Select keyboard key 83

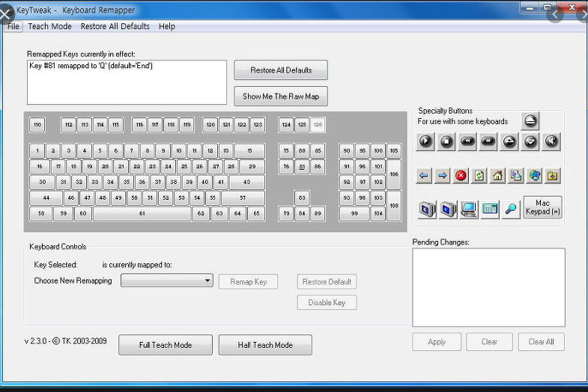(302, 197)
